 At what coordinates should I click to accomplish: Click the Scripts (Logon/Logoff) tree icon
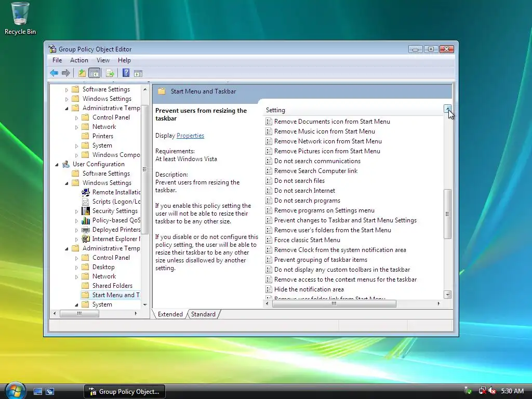point(86,202)
